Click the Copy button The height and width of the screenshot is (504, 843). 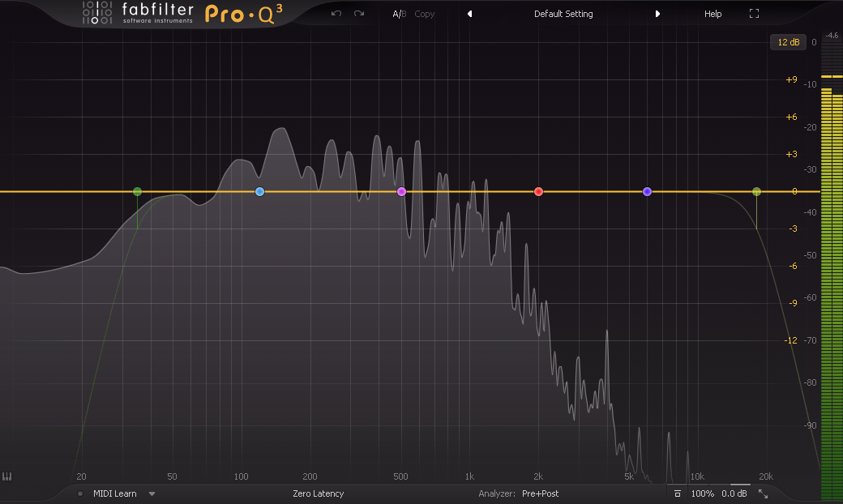coord(425,14)
